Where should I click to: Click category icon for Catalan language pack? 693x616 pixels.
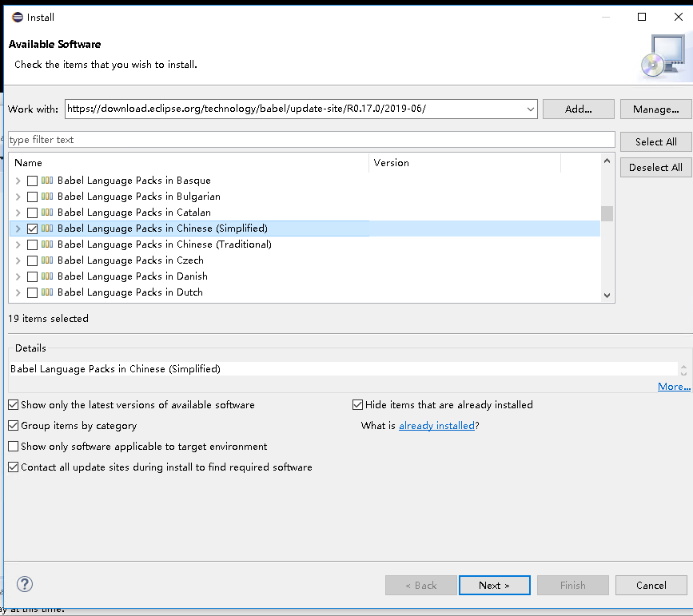coord(47,212)
